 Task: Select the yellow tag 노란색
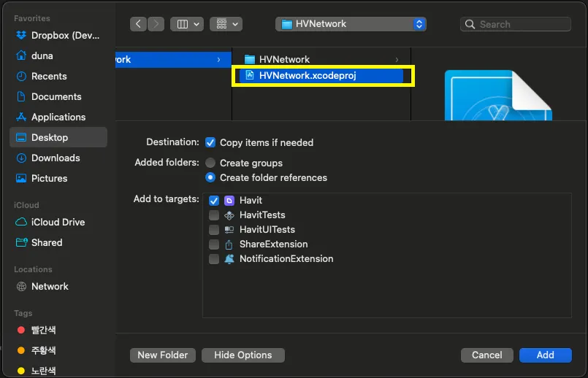[x=58, y=371]
